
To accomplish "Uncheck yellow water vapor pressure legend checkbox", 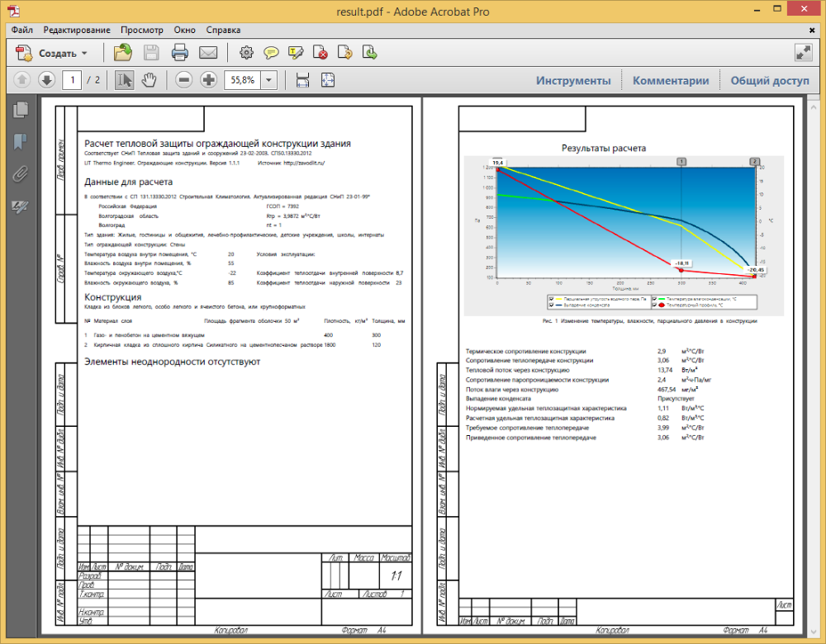I will (553, 299).
